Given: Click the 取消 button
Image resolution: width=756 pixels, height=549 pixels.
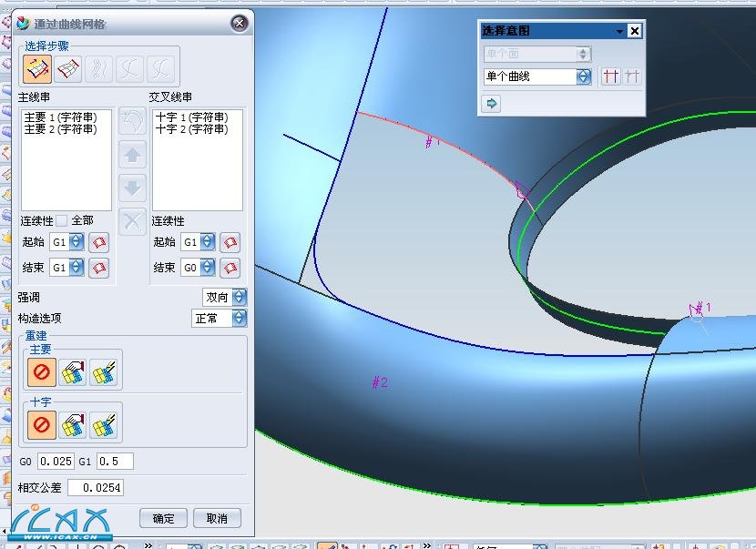Looking at the screenshot, I should click(x=217, y=518).
